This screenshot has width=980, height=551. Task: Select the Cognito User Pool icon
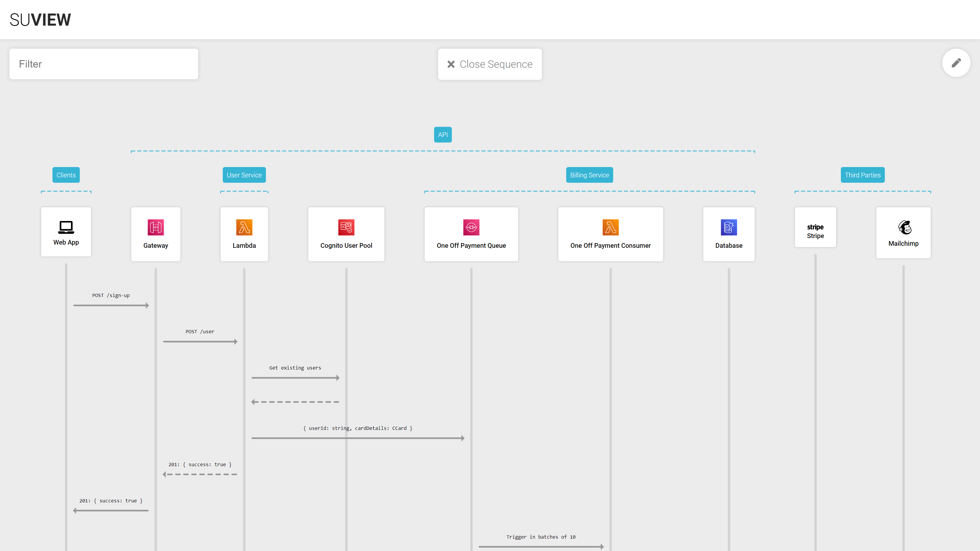pyautogui.click(x=346, y=227)
